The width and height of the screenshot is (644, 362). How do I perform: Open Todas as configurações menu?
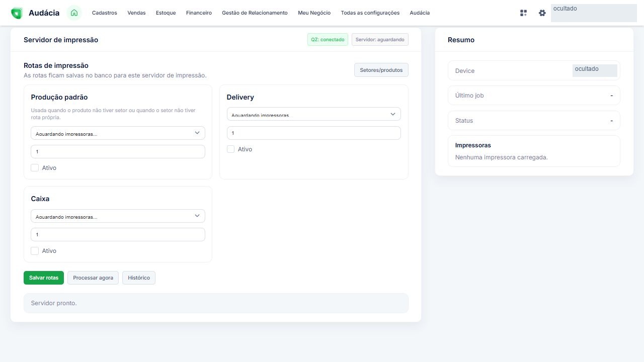[x=370, y=13]
